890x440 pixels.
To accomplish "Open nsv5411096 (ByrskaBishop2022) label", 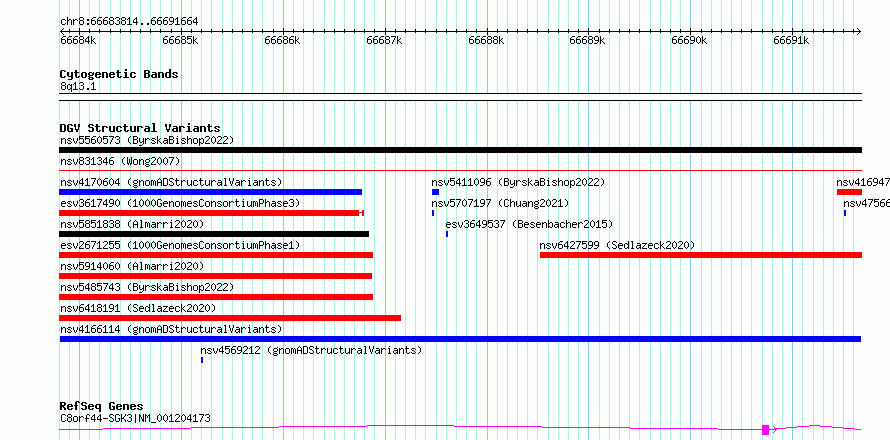I will [518, 182].
